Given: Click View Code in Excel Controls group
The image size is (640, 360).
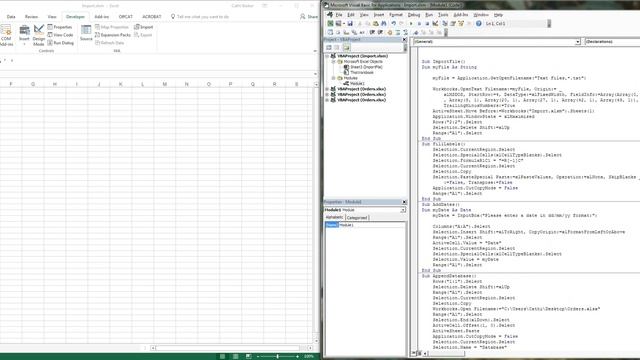Looking at the screenshot, I should 60,35.
